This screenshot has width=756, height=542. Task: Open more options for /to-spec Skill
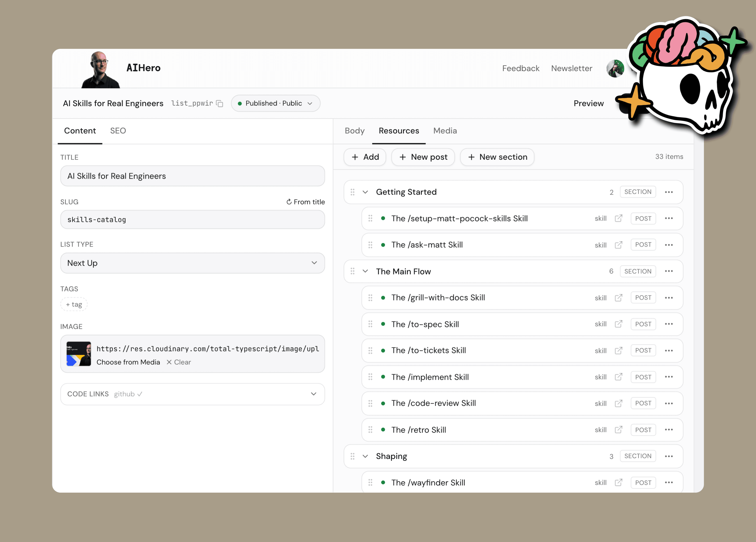(669, 324)
